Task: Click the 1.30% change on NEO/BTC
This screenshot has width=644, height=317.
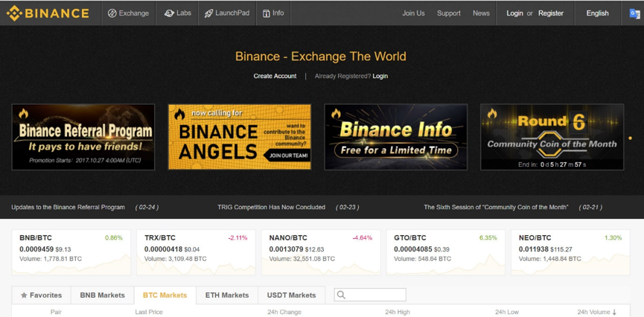Action: [x=613, y=238]
